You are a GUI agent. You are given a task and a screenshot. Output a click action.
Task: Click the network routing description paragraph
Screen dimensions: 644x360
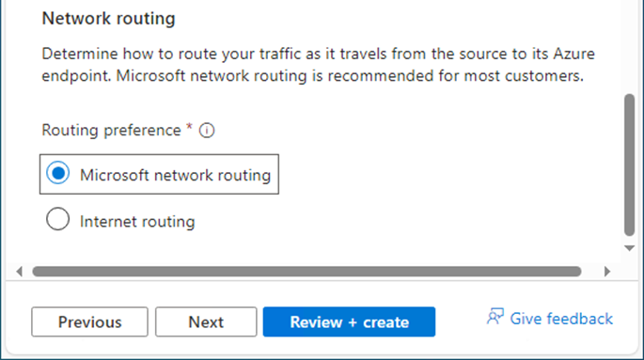(x=319, y=65)
